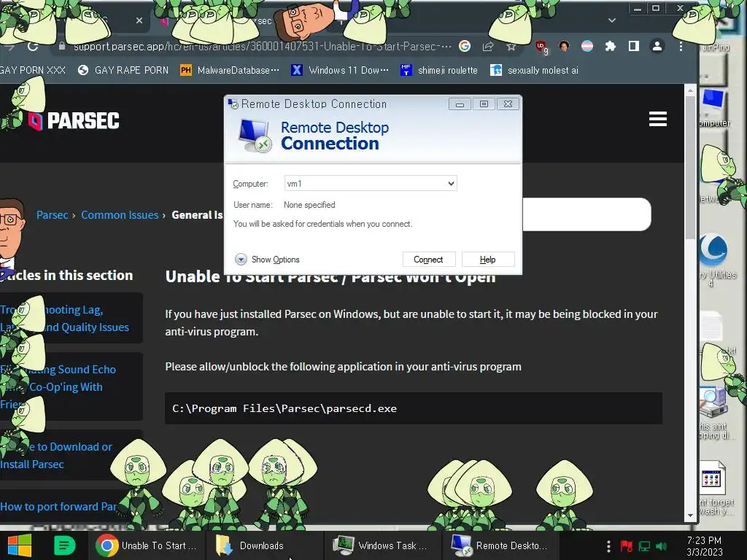Reload the Parsec support page
747x560 pixels.
(x=32, y=46)
